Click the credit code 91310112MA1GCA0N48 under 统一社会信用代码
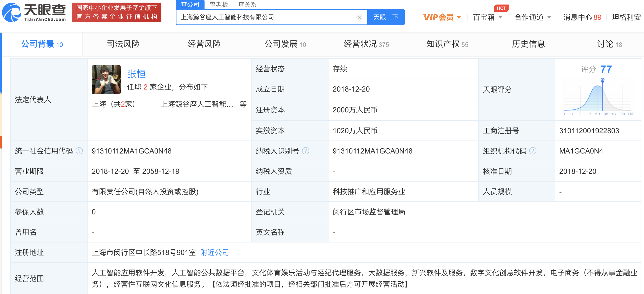This screenshot has height=294, width=644. pos(132,151)
